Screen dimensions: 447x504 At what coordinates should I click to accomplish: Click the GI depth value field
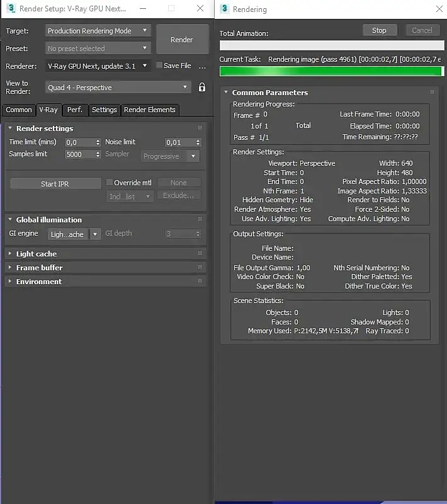(x=179, y=234)
